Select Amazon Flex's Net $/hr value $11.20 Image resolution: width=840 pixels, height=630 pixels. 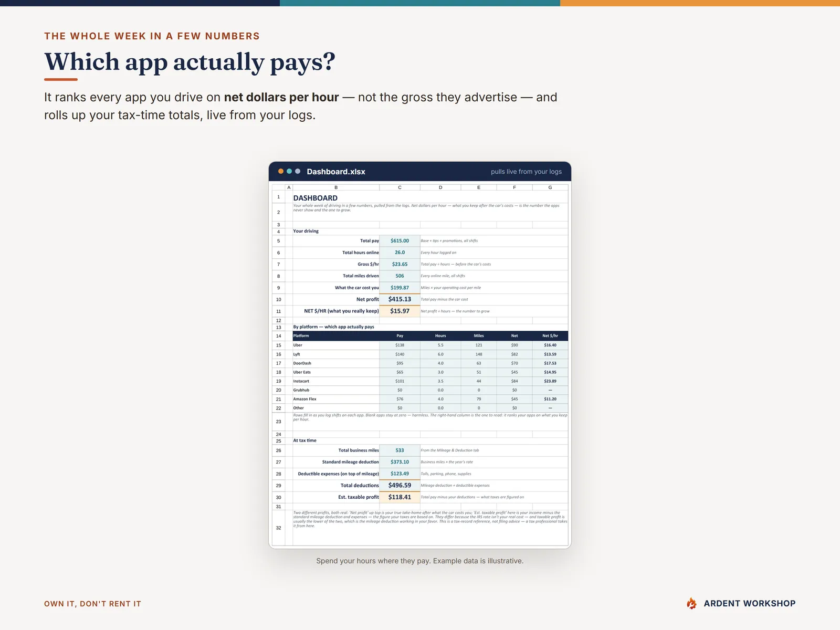(x=550, y=399)
